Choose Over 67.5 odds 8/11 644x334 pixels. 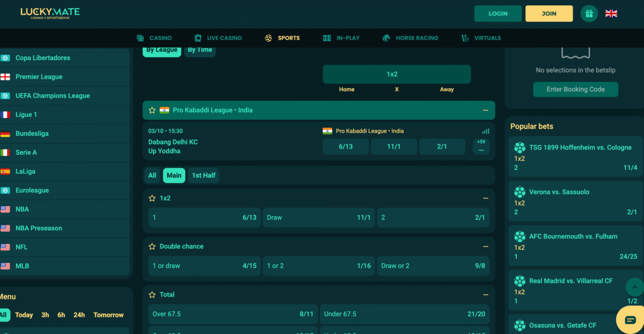(232, 314)
